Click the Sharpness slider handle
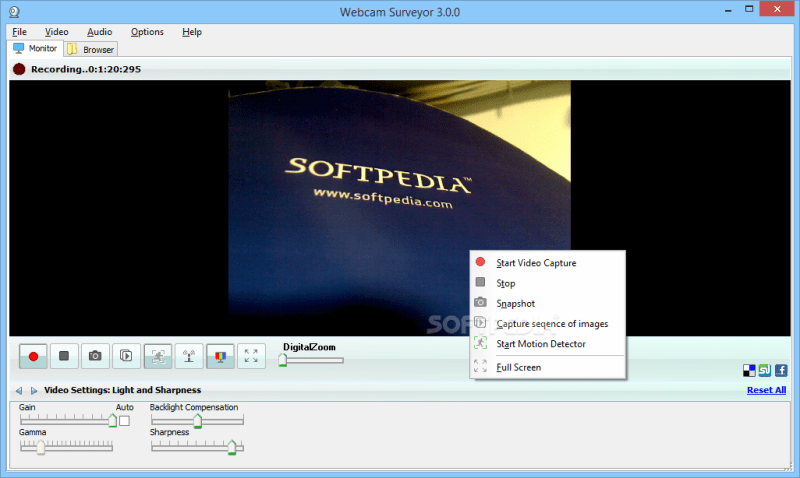The width and height of the screenshot is (800, 478). point(232,447)
